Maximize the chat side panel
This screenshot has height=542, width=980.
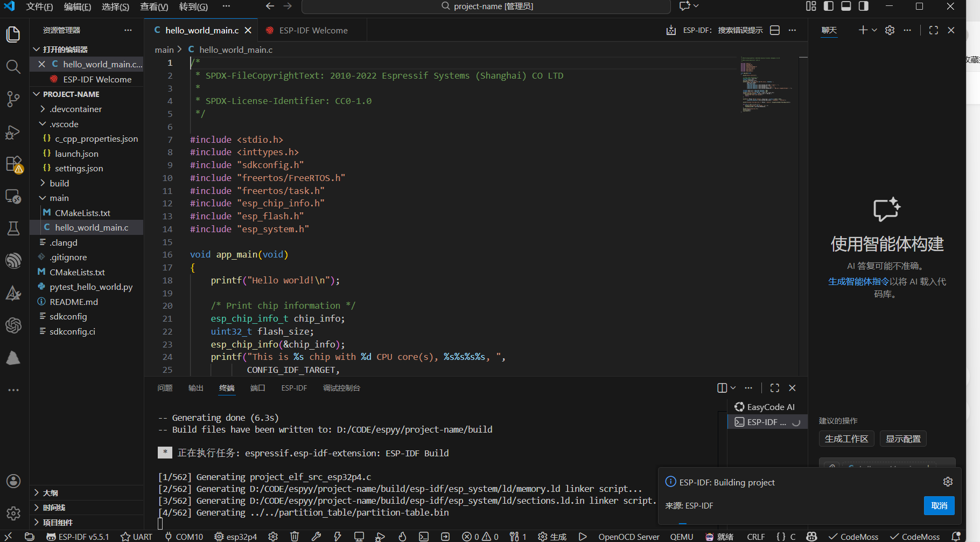(934, 30)
